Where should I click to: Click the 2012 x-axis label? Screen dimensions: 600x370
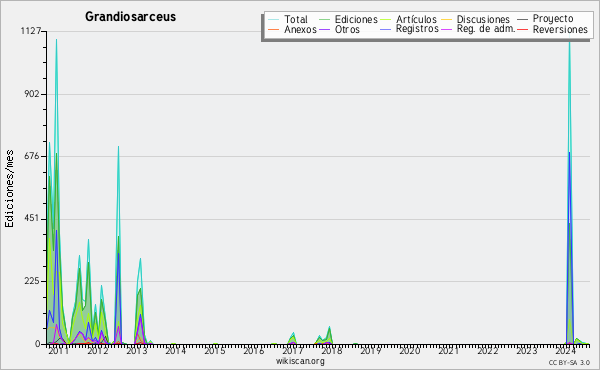pos(98,351)
